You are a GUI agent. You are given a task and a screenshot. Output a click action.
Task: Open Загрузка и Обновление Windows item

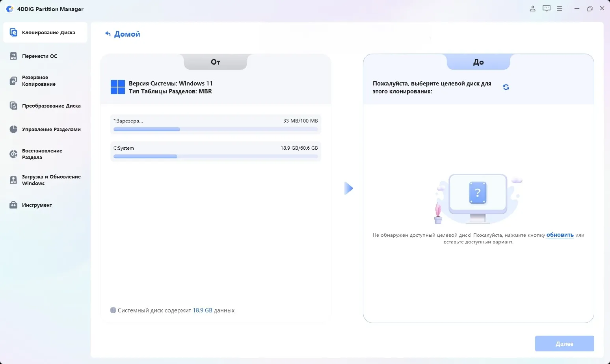tap(45, 180)
